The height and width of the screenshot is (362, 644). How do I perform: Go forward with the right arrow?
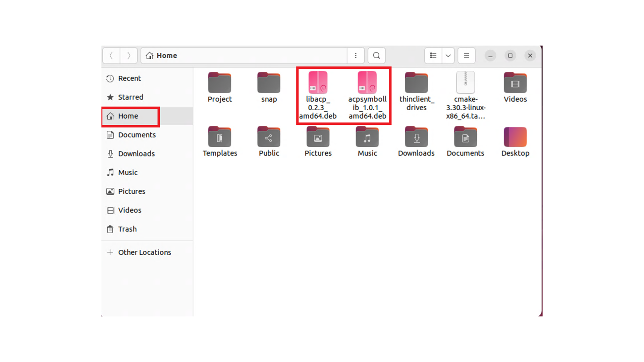pyautogui.click(x=129, y=56)
